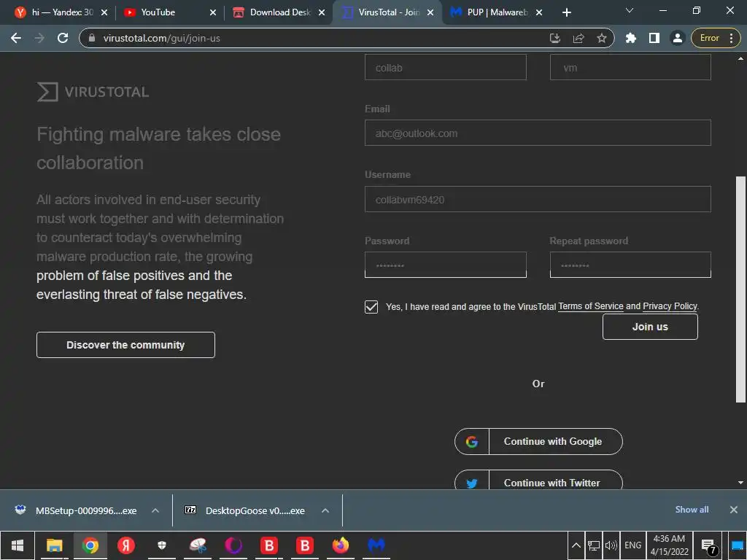Click Chrome icon in taskbar
This screenshot has width=747, height=560.
[x=90, y=545]
